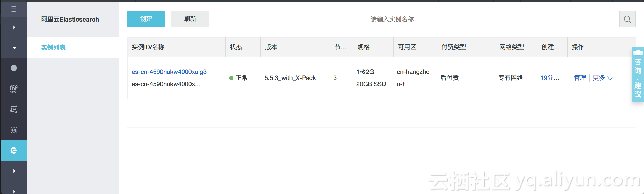
Task: Click the 管理 link for the instance
Action: click(580, 78)
